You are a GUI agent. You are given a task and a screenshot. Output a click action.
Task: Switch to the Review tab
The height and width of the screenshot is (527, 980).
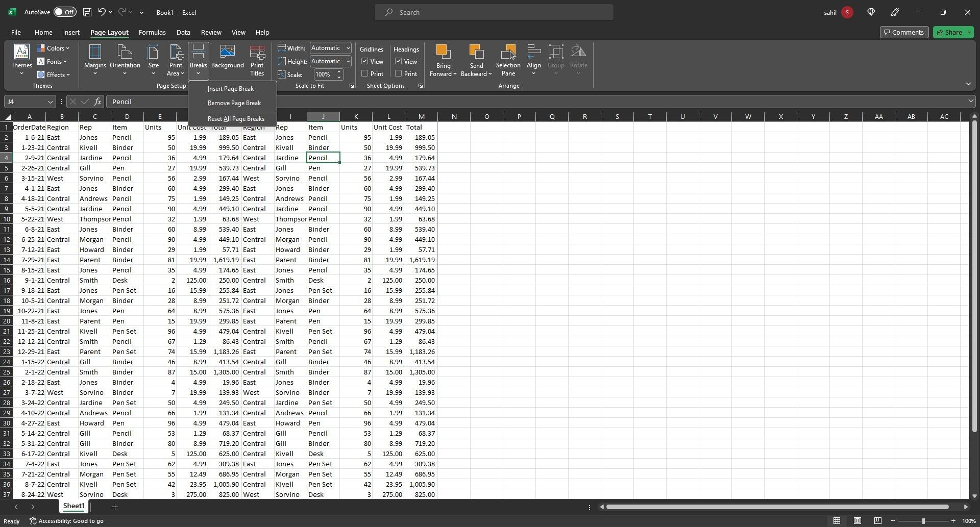click(x=211, y=32)
